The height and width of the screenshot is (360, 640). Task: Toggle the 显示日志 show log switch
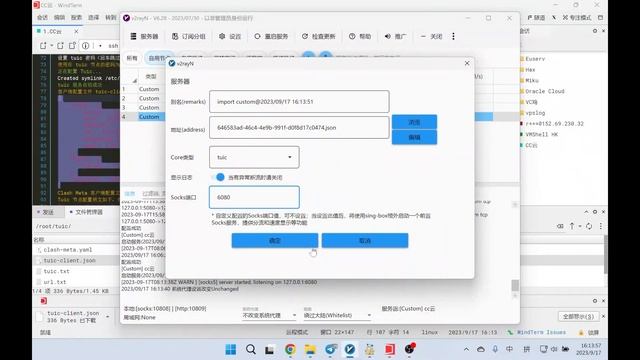click(x=218, y=177)
